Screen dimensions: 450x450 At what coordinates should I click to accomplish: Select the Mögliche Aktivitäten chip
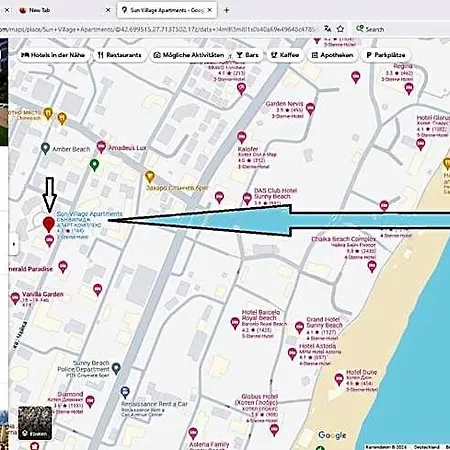[x=189, y=55]
